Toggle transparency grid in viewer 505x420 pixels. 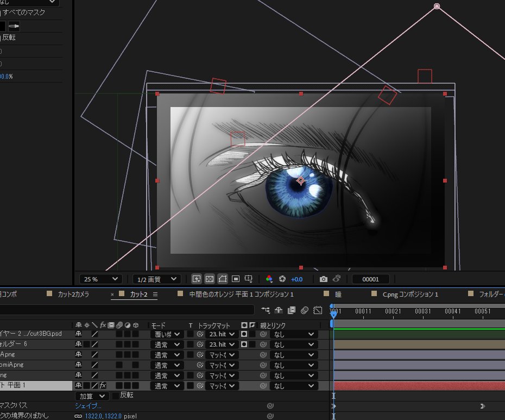coord(210,279)
